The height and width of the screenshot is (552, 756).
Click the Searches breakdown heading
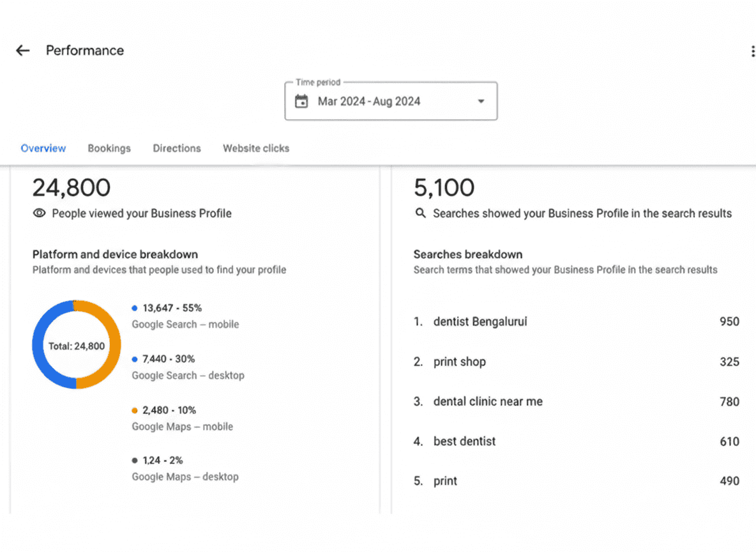point(467,254)
